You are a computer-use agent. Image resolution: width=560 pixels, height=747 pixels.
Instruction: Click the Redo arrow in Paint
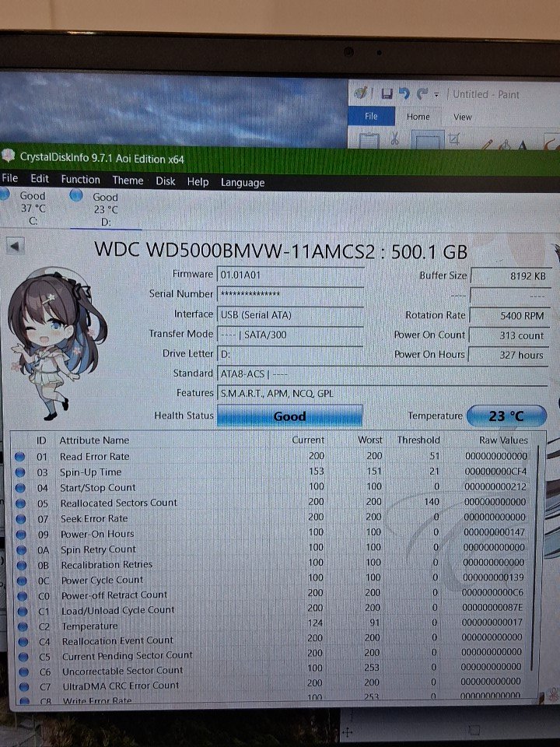click(x=422, y=94)
